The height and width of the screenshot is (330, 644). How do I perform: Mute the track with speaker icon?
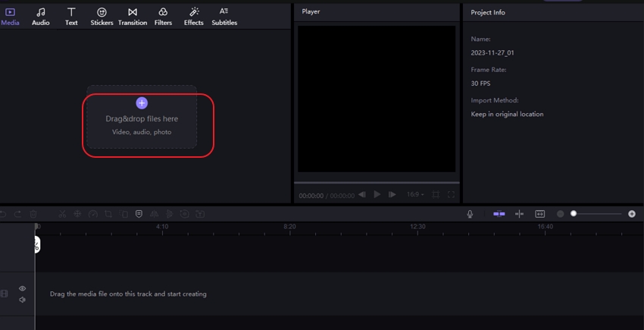pyautogui.click(x=22, y=300)
